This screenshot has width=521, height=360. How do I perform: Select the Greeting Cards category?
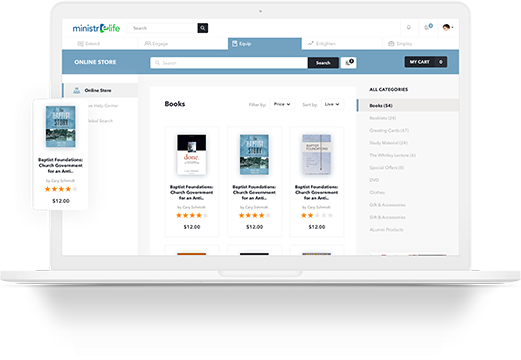[389, 130]
